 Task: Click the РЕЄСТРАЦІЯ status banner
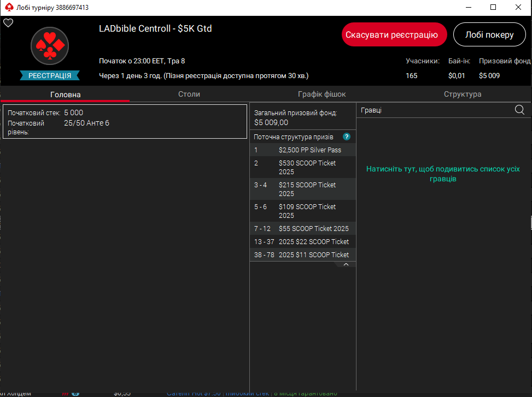(x=50, y=75)
